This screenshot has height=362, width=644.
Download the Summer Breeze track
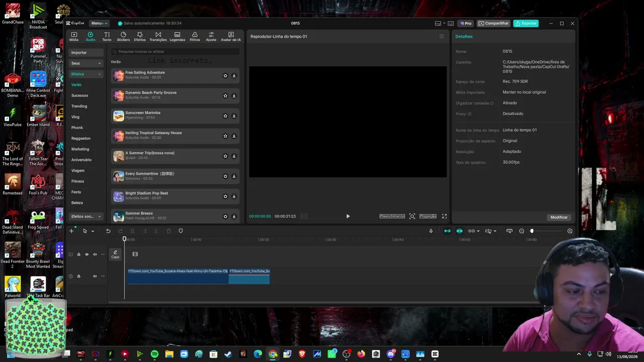tap(234, 217)
